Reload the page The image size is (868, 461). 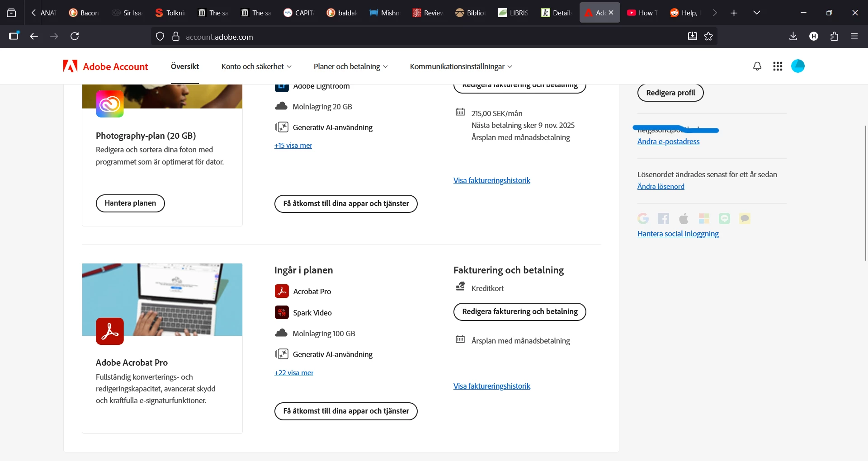coord(75,36)
